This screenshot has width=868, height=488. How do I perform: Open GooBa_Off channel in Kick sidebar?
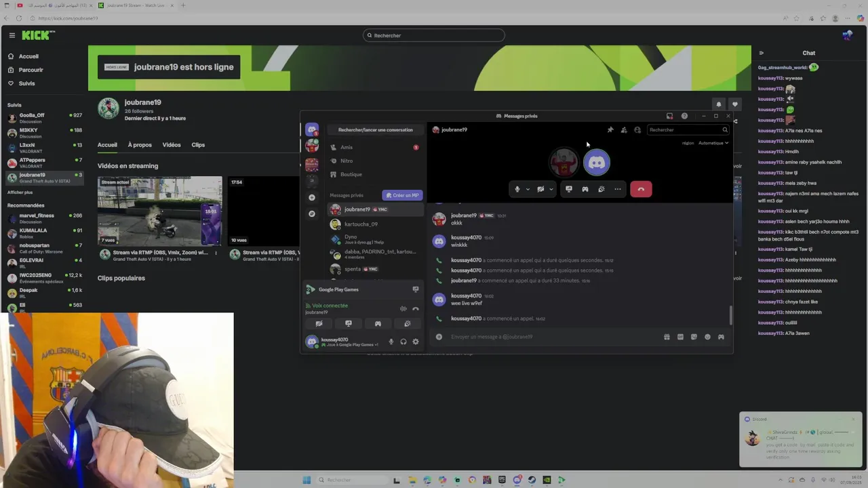coord(44,118)
